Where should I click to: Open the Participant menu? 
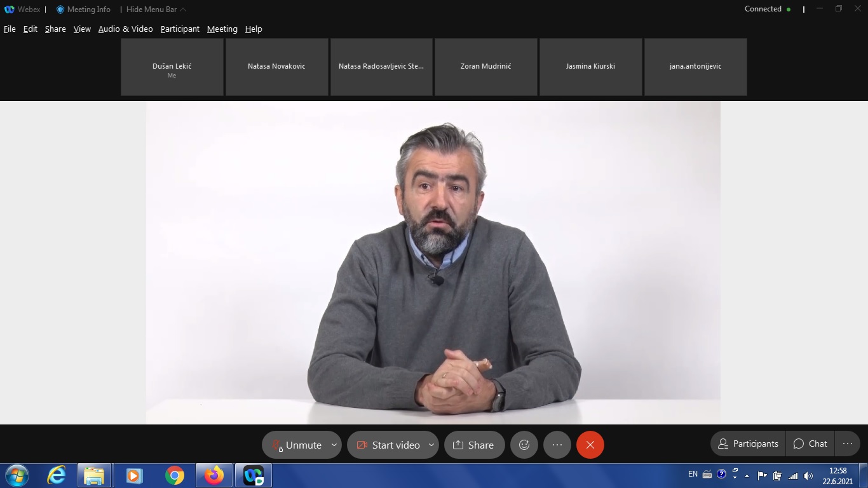click(180, 29)
